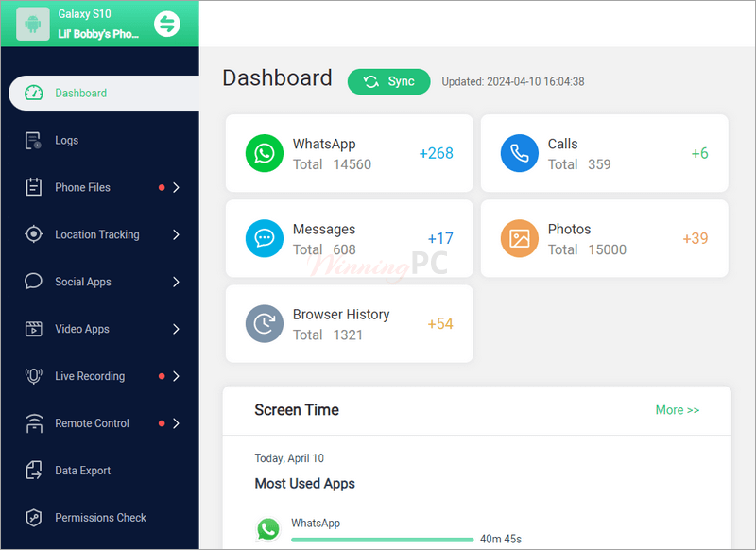Click the red notification dot on Live Recording

(x=162, y=376)
